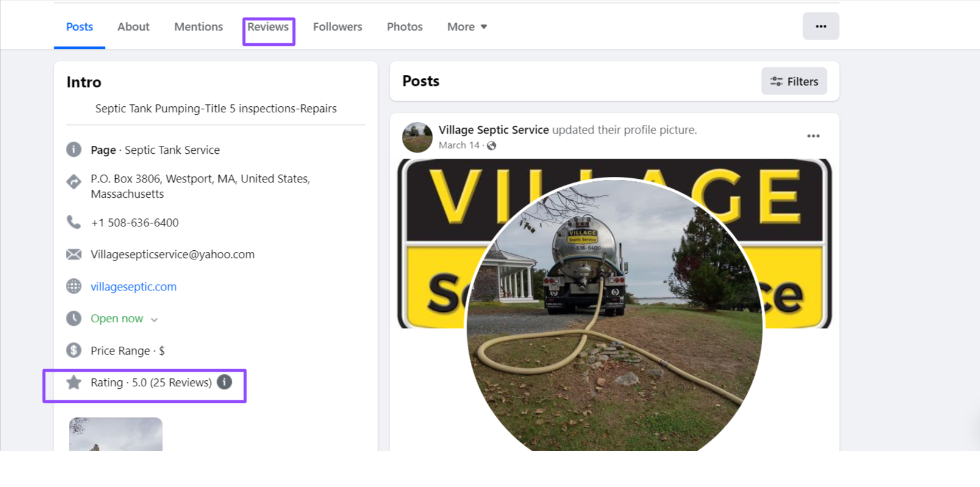Image resolution: width=980 pixels, height=487 pixels.
Task: Expand the More tab dropdown
Action: coord(467,27)
